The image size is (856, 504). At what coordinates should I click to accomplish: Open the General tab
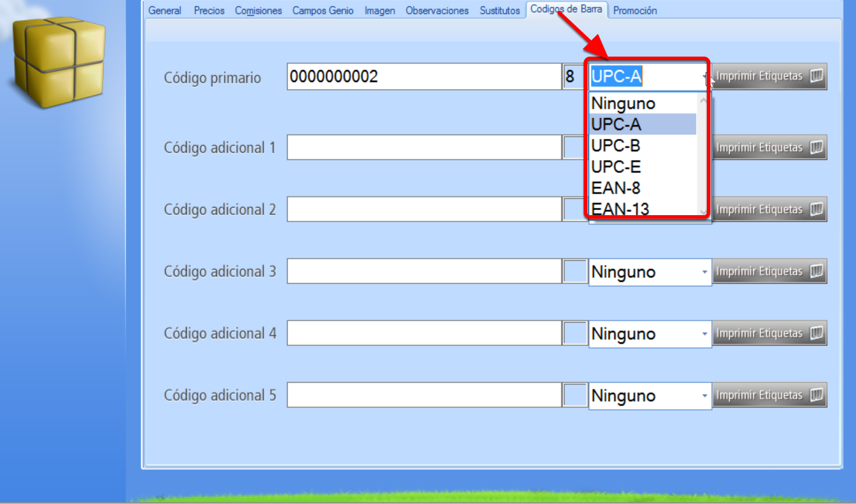click(x=164, y=11)
